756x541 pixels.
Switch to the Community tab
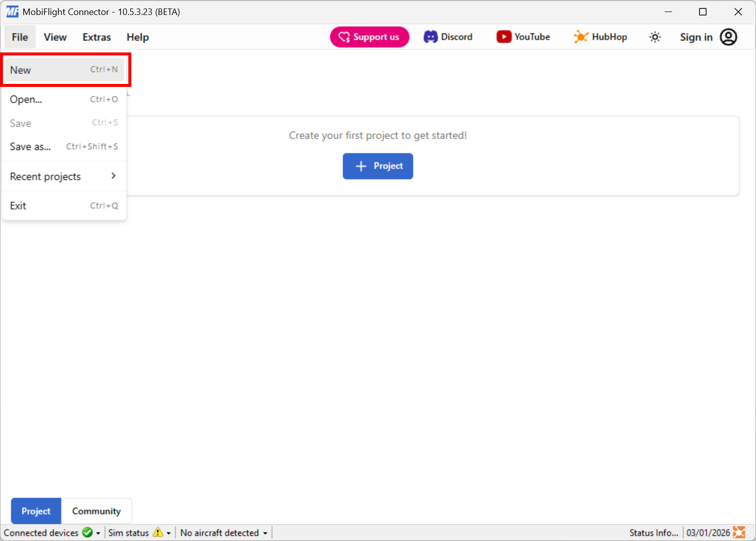[x=96, y=511]
